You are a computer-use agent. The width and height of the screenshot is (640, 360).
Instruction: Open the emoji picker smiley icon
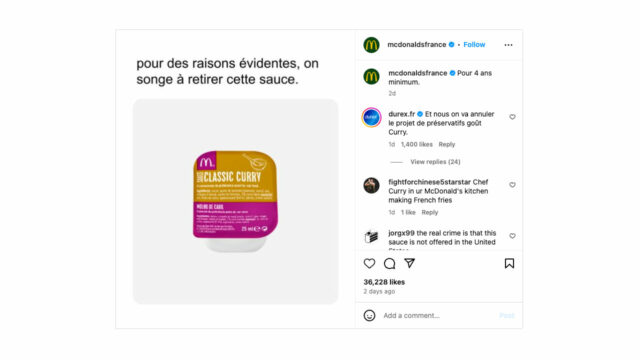click(x=369, y=316)
